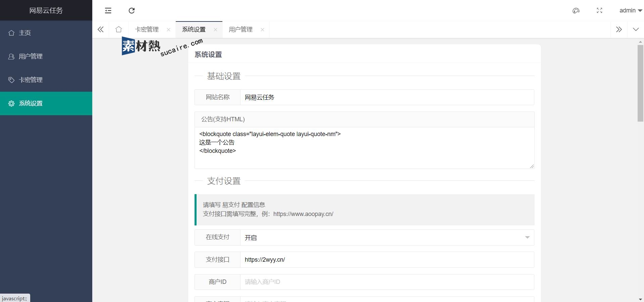The width and height of the screenshot is (644, 302).
Task: Edit the 支付接口 URL field
Action: pos(387,260)
